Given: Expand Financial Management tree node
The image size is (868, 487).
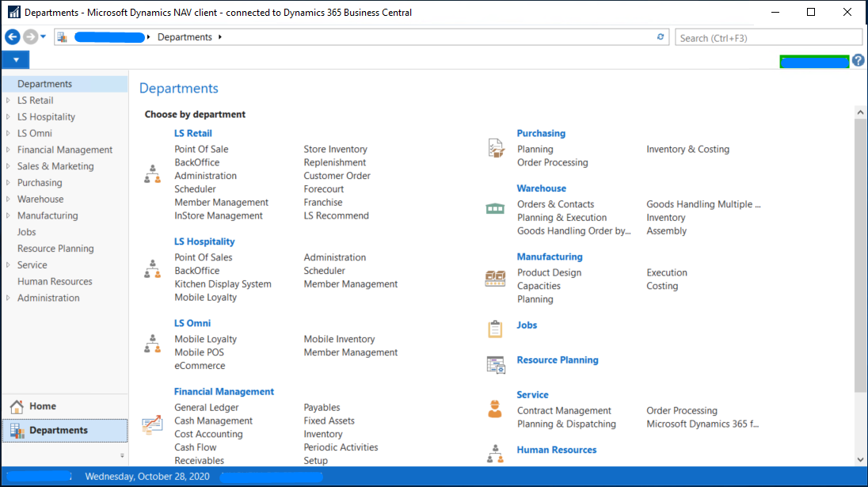Looking at the screenshot, I should tap(8, 150).
